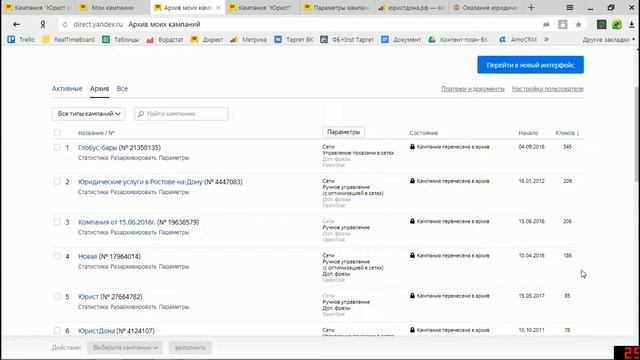Click the search magnifier in campaign search

click(x=141, y=114)
